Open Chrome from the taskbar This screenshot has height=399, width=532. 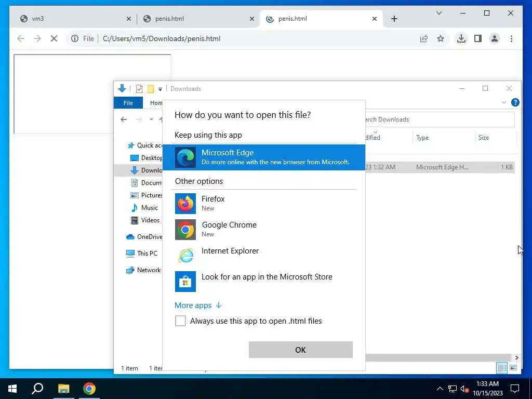[89, 389]
